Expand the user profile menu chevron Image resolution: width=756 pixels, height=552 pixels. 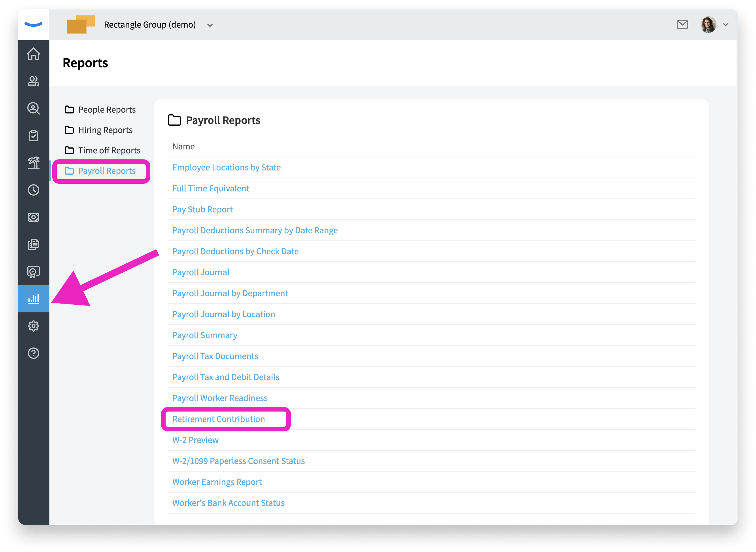(x=725, y=24)
